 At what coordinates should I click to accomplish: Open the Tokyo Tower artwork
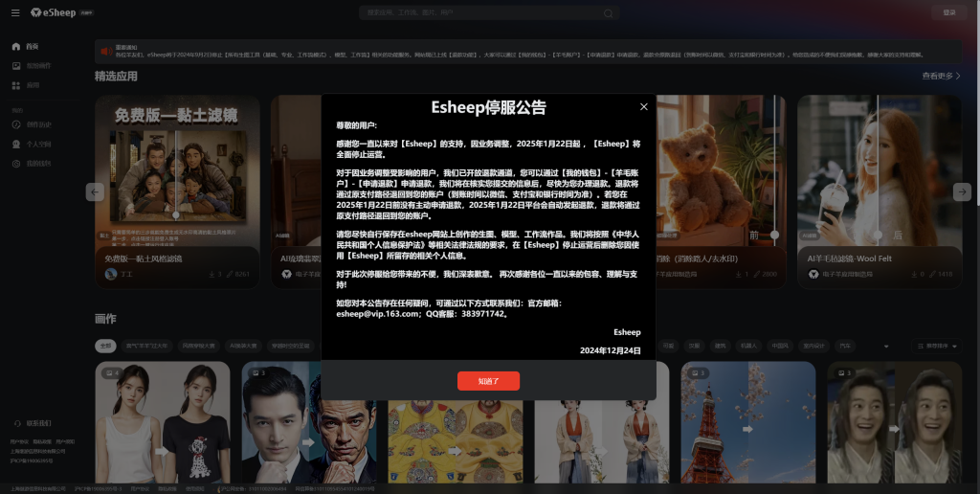[748, 423]
